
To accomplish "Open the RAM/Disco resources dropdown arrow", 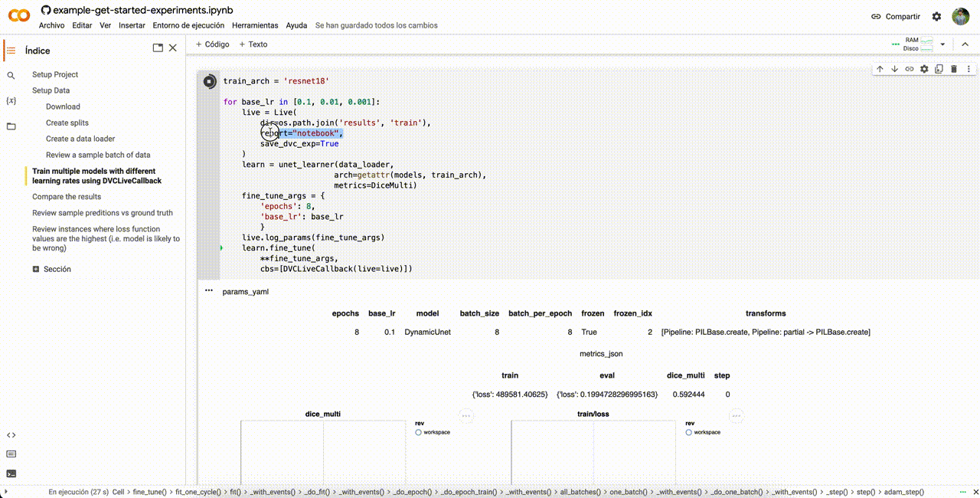I will click(942, 44).
